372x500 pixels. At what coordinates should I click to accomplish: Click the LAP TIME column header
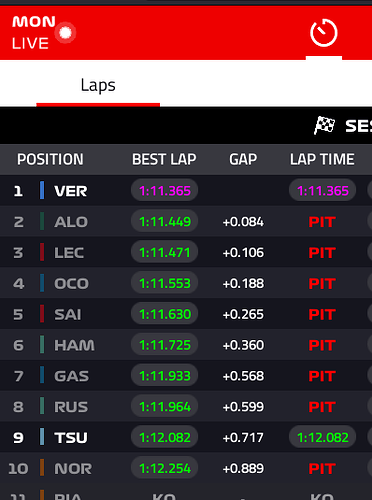tap(322, 159)
